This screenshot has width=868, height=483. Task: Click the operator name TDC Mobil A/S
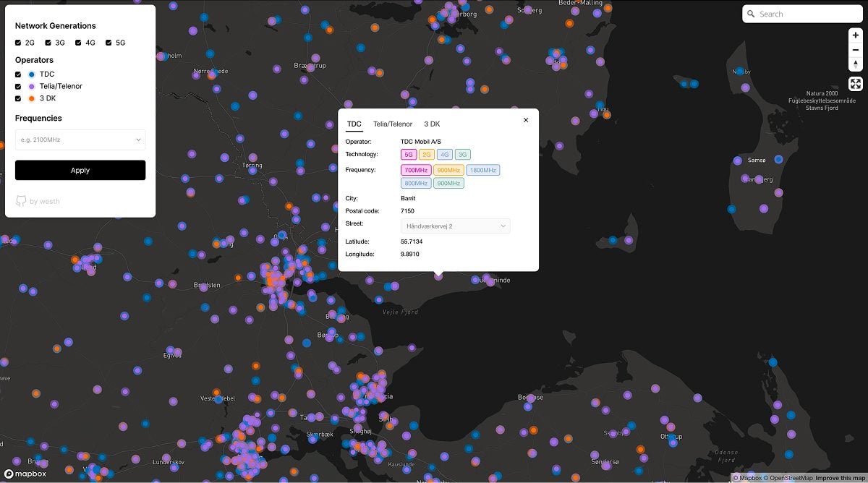[421, 142]
